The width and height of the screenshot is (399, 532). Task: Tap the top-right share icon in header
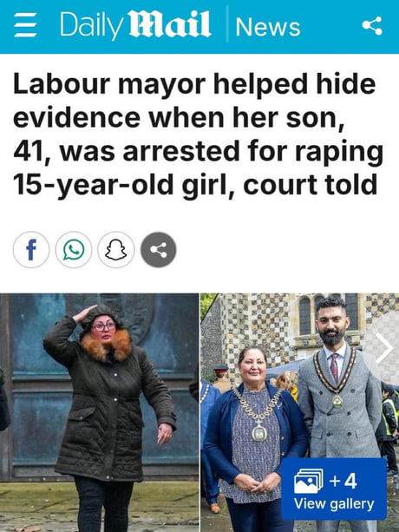coord(372,25)
